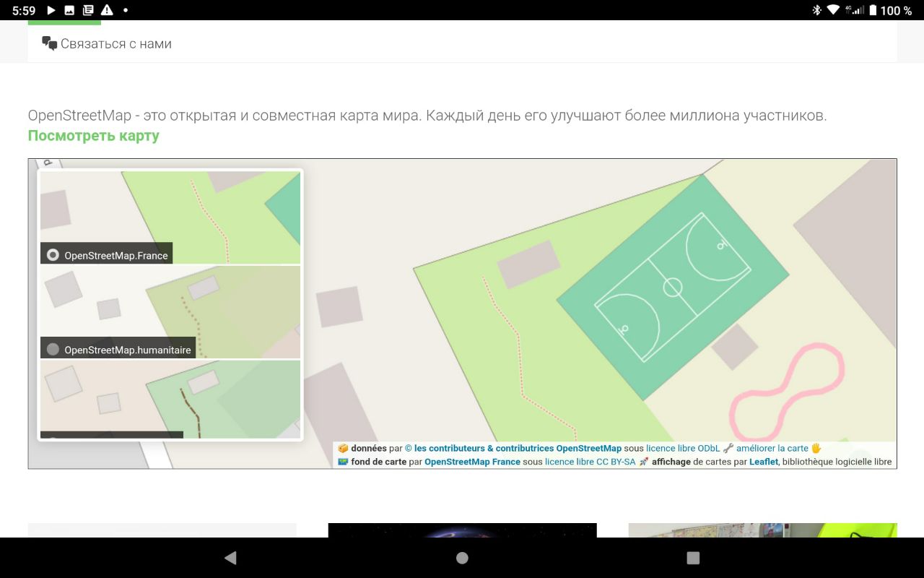
Task: Click the map emoji before fond de carte
Action: [344, 462]
